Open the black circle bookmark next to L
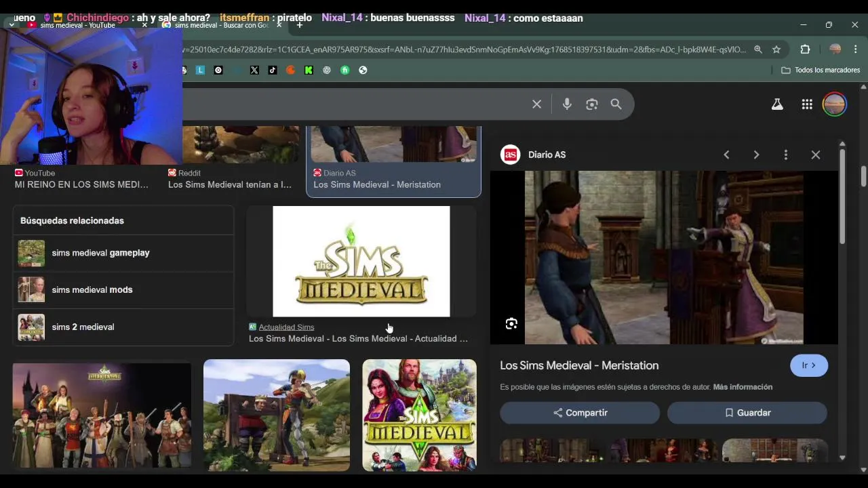868x488 pixels. click(218, 70)
